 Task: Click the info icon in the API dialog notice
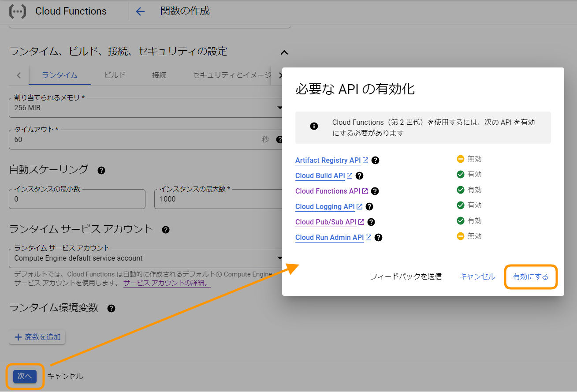[314, 127]
